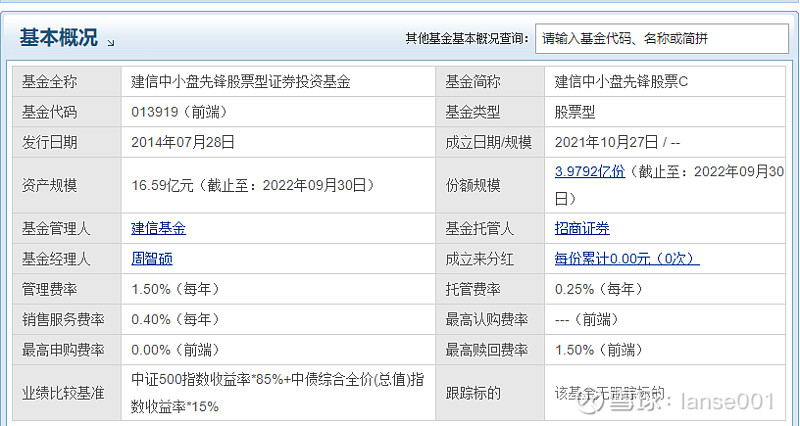800x426 pixels.
Task: Open the 招商证券 custodian link
Action: pyautogui.click(x=582, y=228)
